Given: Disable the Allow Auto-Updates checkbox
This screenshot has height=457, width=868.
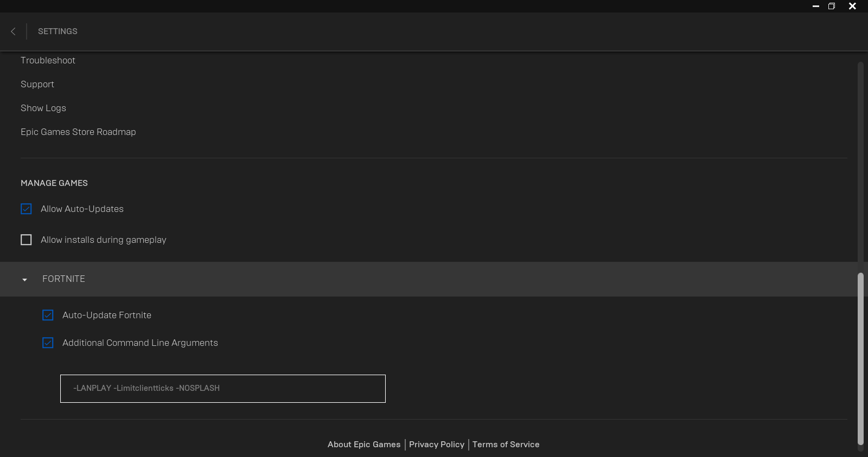Looking at the screenshot, I should click(26, 209).
